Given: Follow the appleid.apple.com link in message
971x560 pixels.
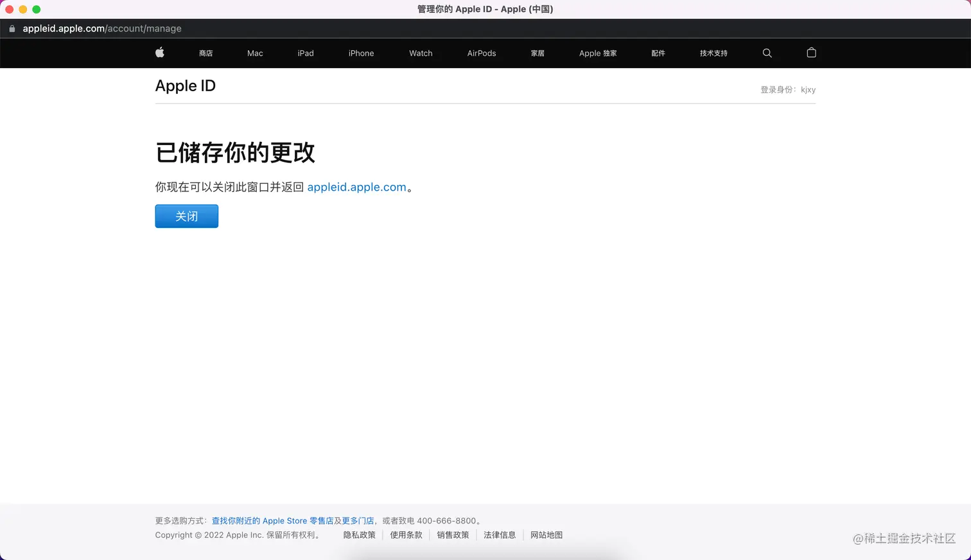Looking at the screenshot, I should (x=356, y=187).
